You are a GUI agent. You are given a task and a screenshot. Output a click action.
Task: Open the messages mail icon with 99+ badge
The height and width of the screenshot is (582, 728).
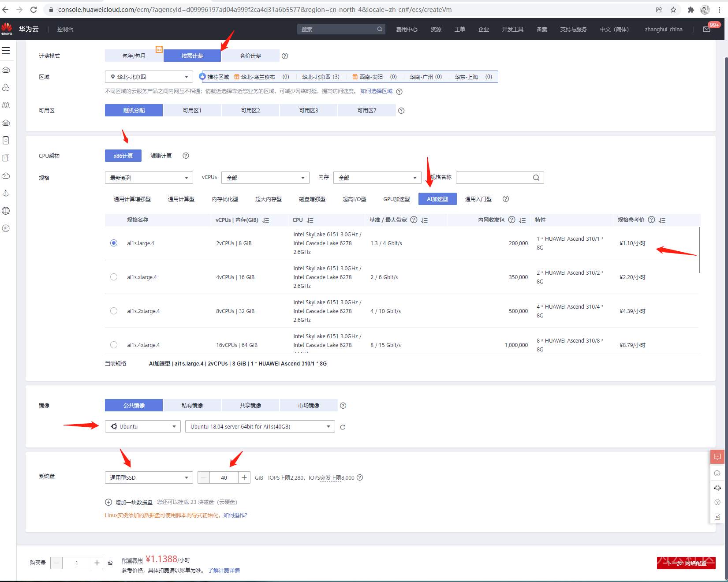[707, 29]
